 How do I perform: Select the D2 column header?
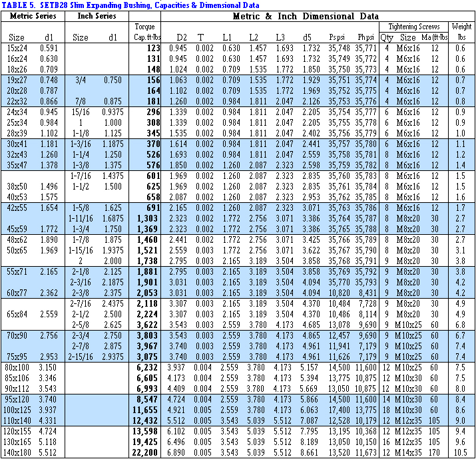coord(182,37)
